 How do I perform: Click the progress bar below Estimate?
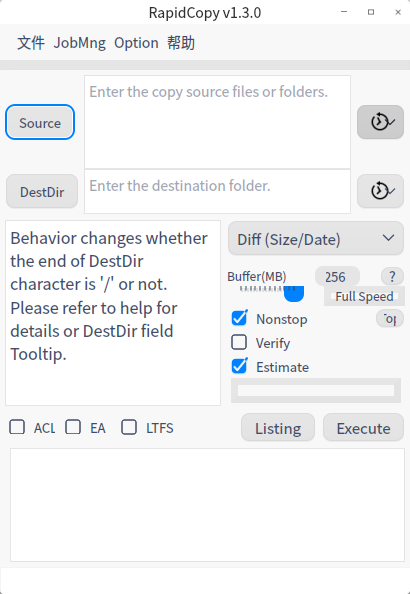[316, 390]
